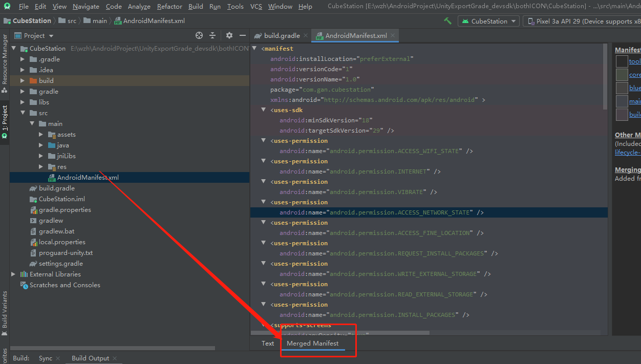Close the Build Output tab
Screen dimensions: 641x364
[x=115, y=358]
